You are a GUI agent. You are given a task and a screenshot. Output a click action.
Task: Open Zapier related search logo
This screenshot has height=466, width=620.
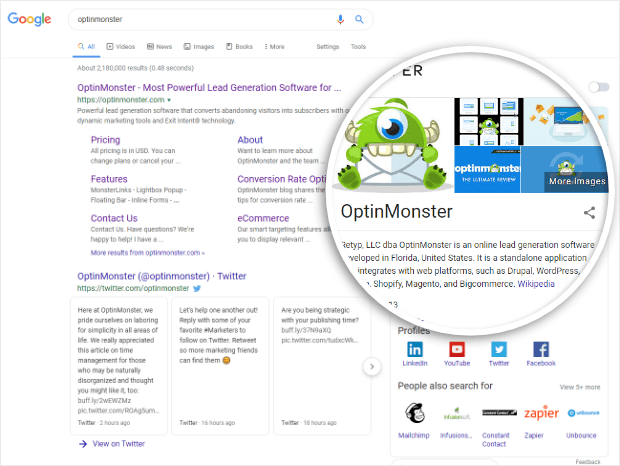(x=541, y=413)
